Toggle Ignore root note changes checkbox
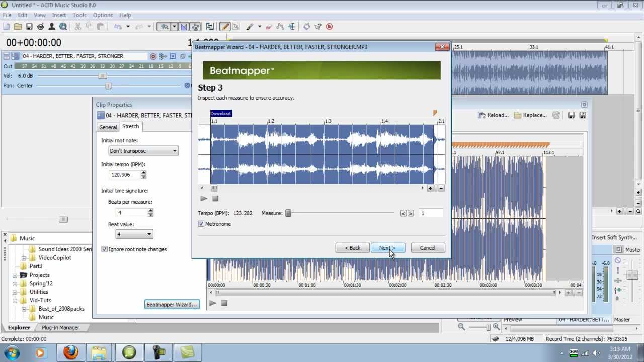Screen dimensions: 644x362 tap(105, 249)
